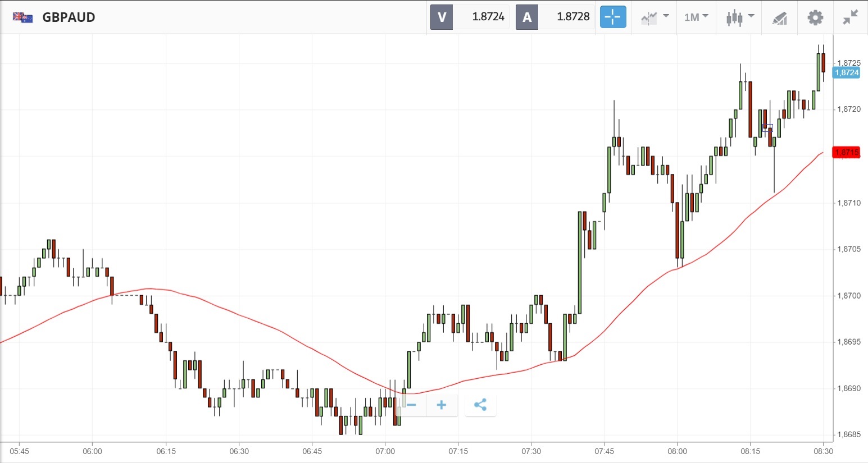Click the red 1,8715 moving average tag

[x=847, y=153]
